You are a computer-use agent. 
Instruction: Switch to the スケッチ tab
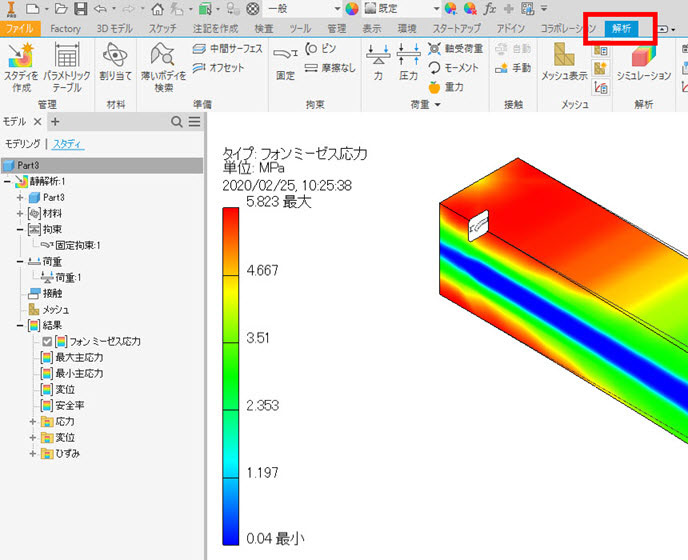pyautogui.click(x=162, y=29)
